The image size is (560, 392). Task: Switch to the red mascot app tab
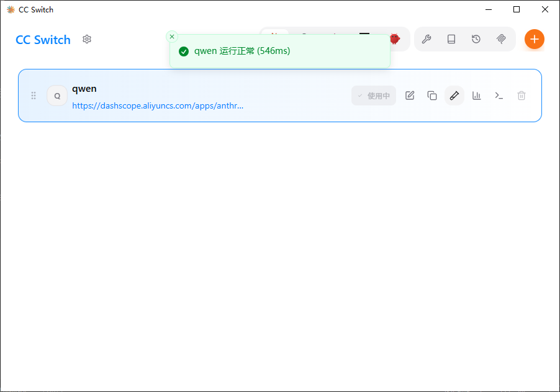pyautogui.click(x=395, y=39)
